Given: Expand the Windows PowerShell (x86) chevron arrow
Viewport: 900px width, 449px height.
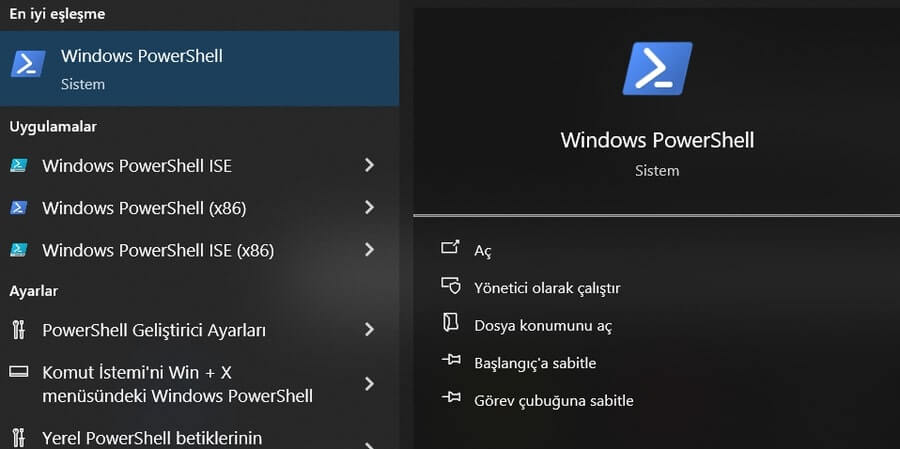Looking at the screenshot, I should (369, 208).
